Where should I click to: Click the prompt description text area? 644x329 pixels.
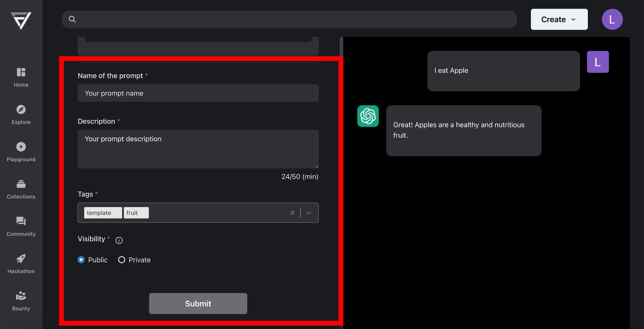coord(198,149)
